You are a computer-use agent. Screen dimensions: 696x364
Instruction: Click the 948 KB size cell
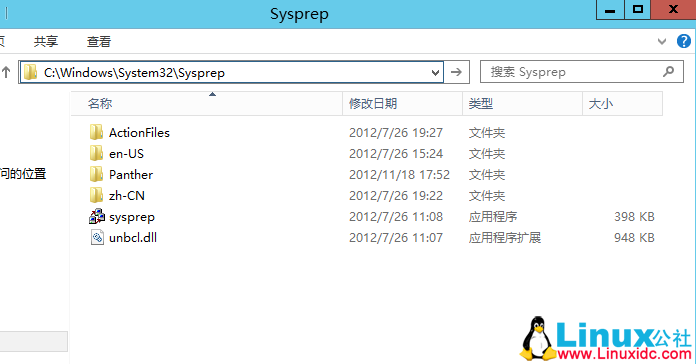(634, 237)
